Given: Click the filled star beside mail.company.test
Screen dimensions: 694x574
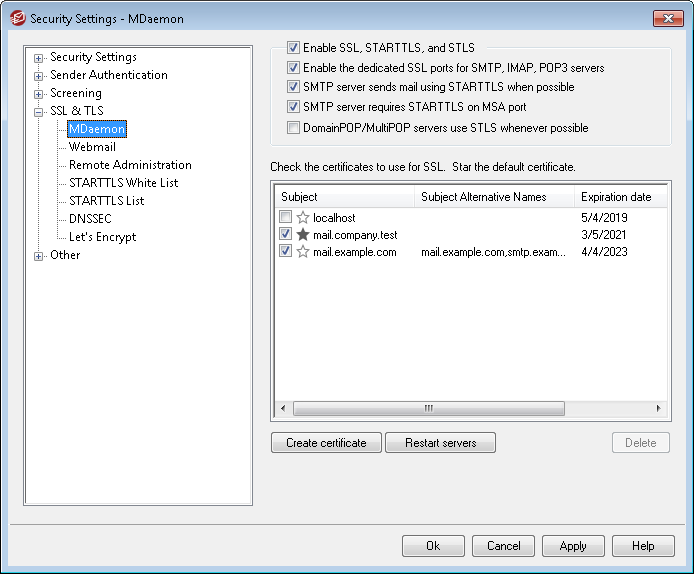Looking at the screenshot, I should coord(303,235).
